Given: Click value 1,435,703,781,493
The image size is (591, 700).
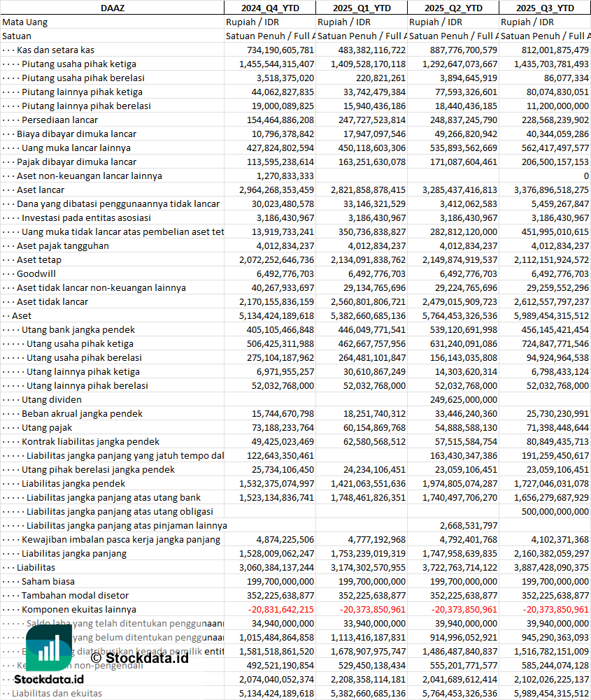Looking at the screenshot, I should click(551, 64).
